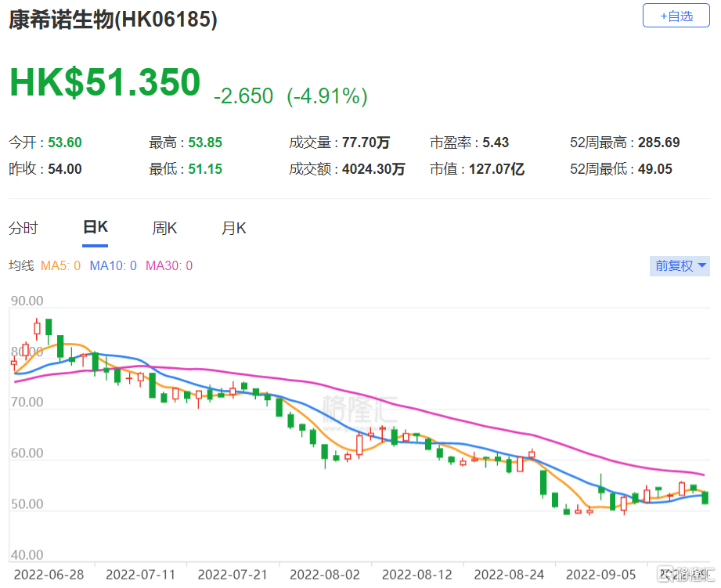Click the 2022-07-21 date axis label
721x588 pixels.
pos(233,575)
